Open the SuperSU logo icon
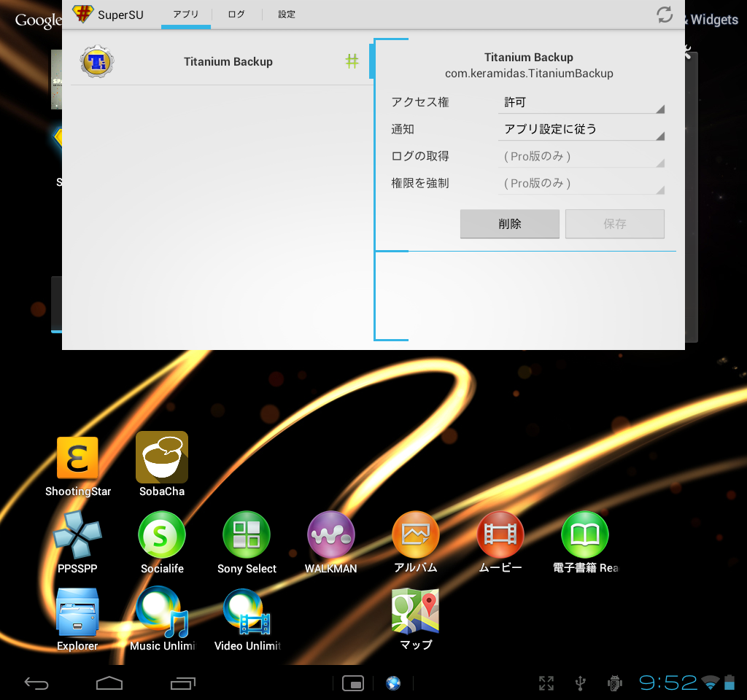Screen dimensions: 747x700 tap(82, 13)
